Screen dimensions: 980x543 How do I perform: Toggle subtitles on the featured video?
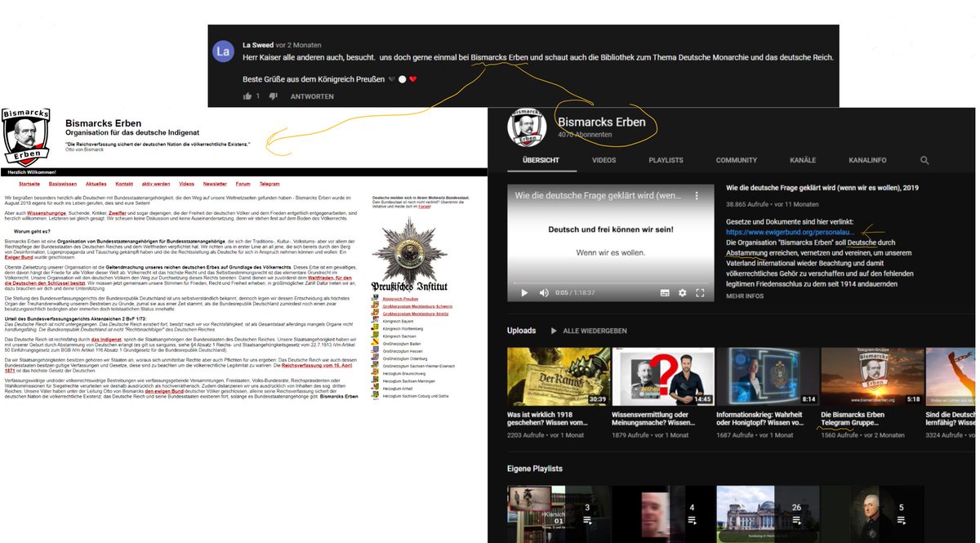(x=665, y=292)
